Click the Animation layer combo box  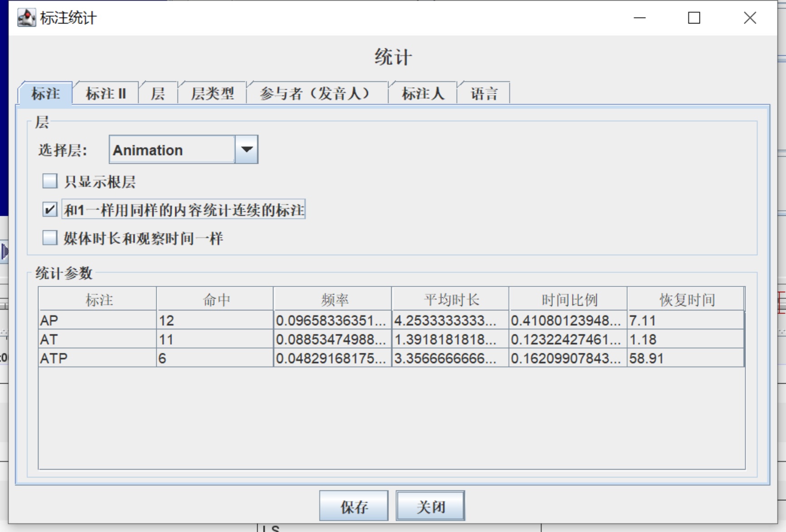(172, 150)
